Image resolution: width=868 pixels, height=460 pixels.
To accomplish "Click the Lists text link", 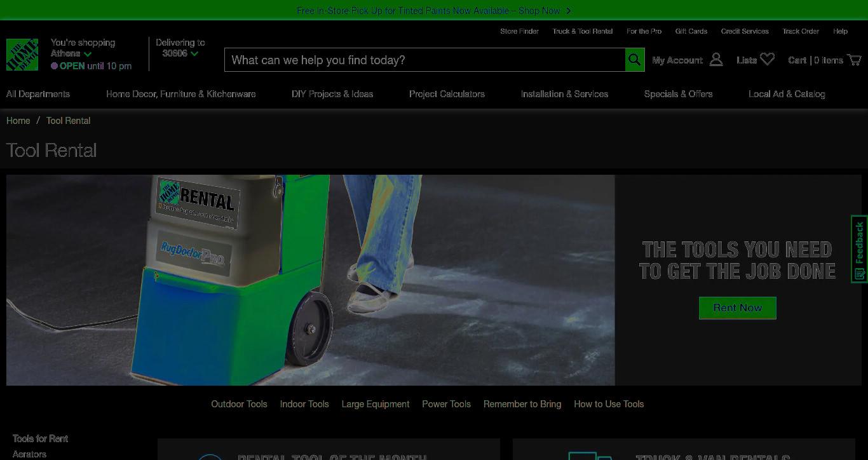I will pyautogui.click(x=747, y=60).
